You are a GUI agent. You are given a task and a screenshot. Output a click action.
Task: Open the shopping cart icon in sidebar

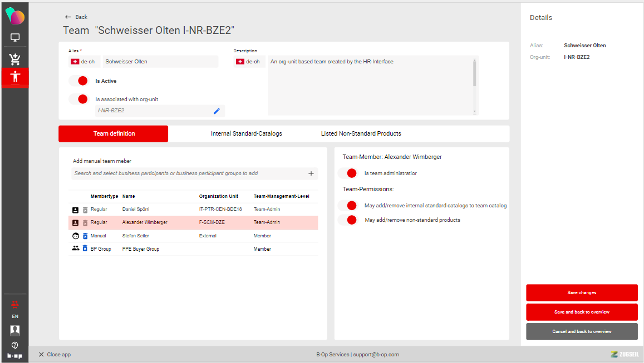[x=15, y=59]
